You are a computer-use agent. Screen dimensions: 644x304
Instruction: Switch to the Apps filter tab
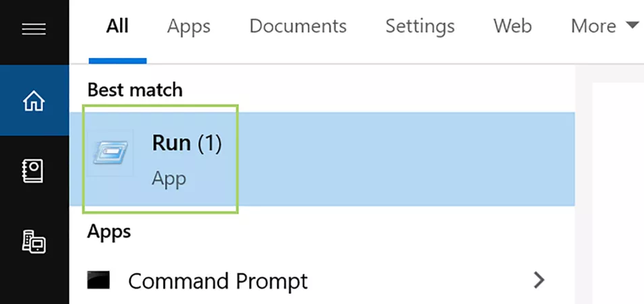coord(188,27)
